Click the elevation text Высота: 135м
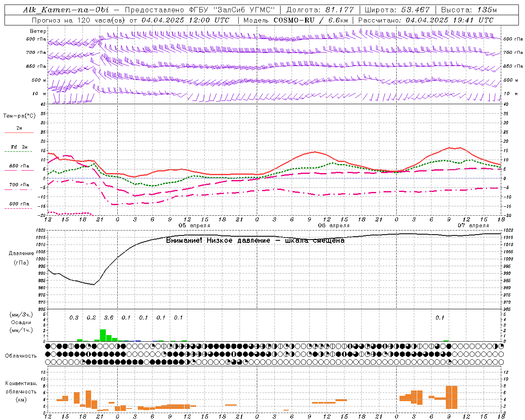525x420 pixels. (x=468, y=10)
